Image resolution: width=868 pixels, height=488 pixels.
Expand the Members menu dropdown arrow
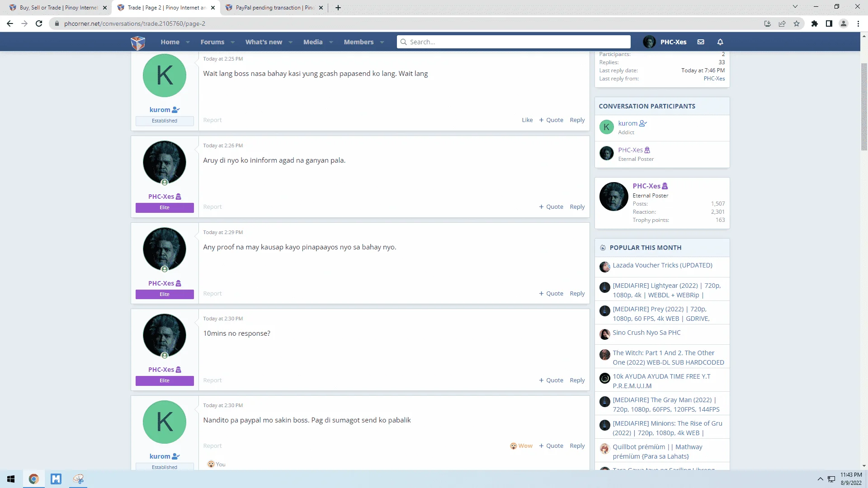(382, 42)
